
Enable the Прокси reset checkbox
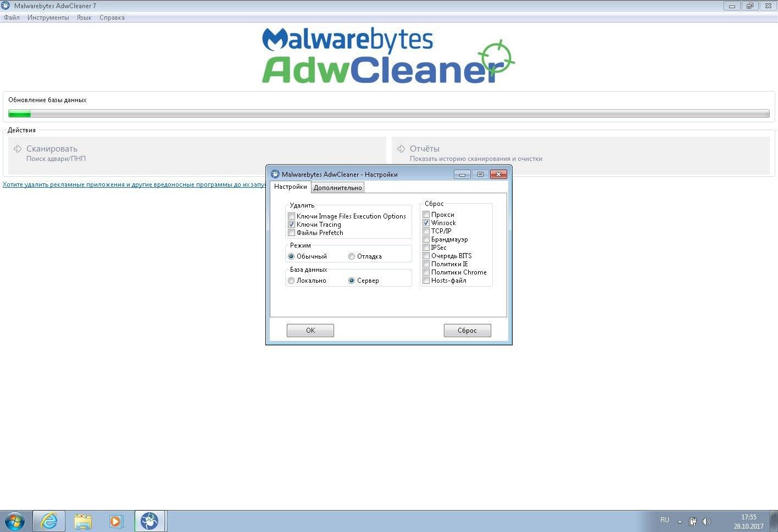426,215
